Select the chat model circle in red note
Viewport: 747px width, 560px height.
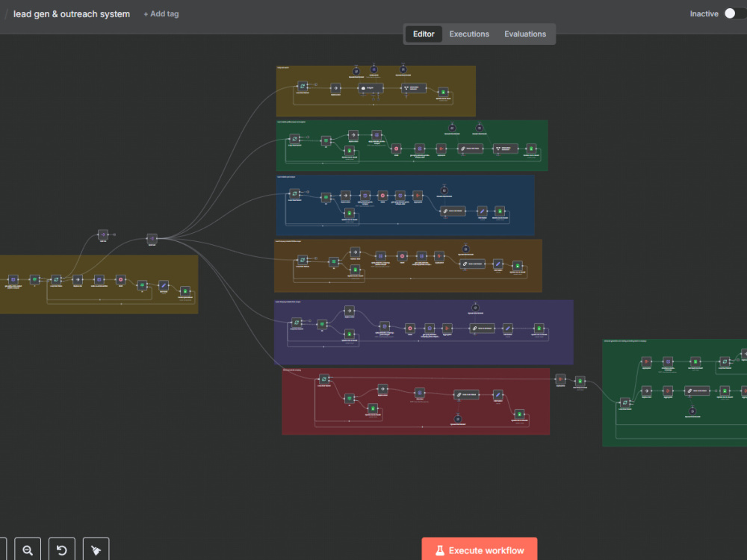coord(457,419)
